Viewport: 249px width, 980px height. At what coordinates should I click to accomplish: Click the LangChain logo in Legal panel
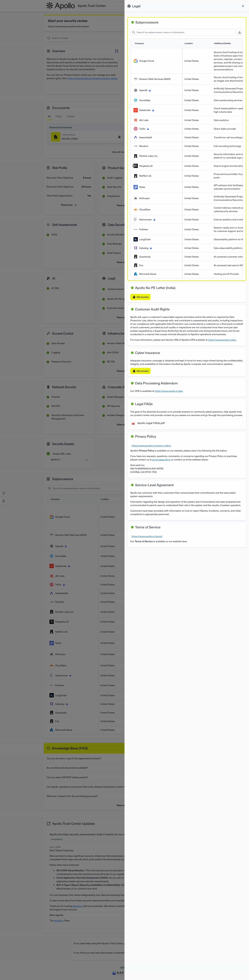click(x=136, y=239)
